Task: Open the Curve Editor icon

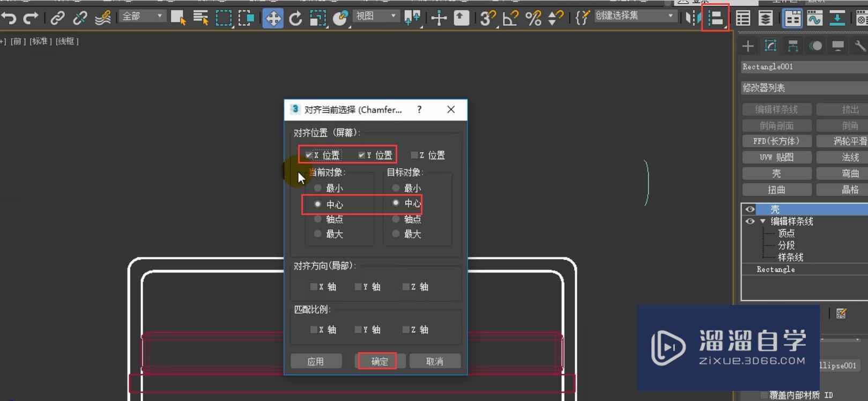Action: [x=814, y=18]
